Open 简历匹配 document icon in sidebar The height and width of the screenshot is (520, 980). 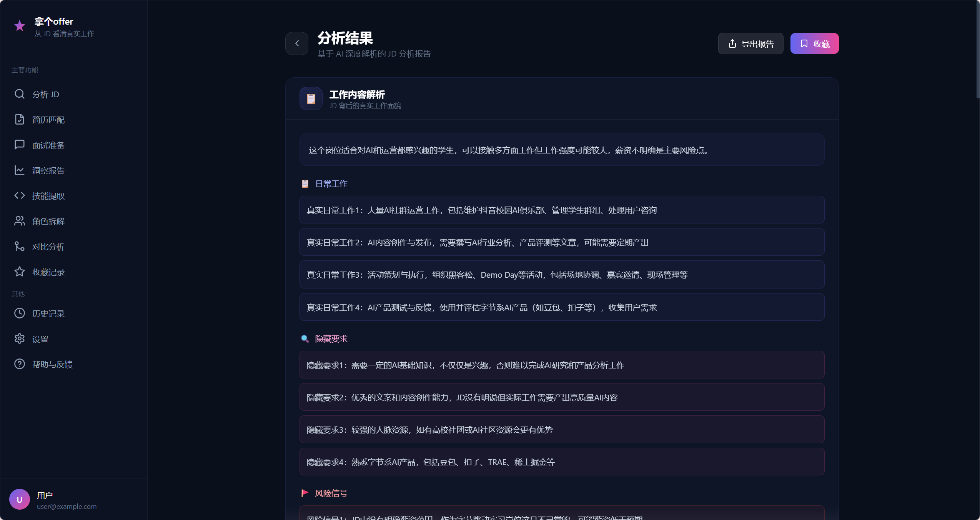(x=20, y=119)
